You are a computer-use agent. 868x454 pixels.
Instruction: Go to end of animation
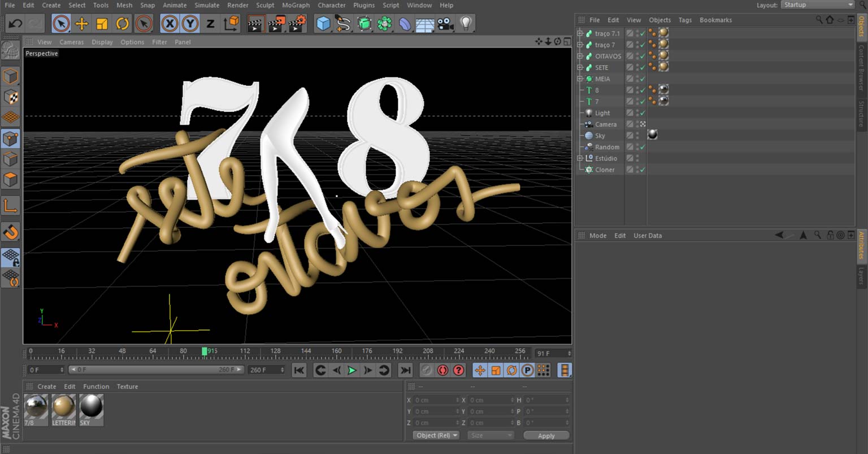click(405, 370)
